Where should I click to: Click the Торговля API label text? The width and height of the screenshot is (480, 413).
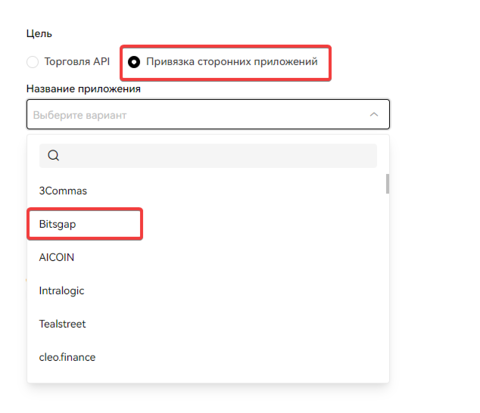77,62
